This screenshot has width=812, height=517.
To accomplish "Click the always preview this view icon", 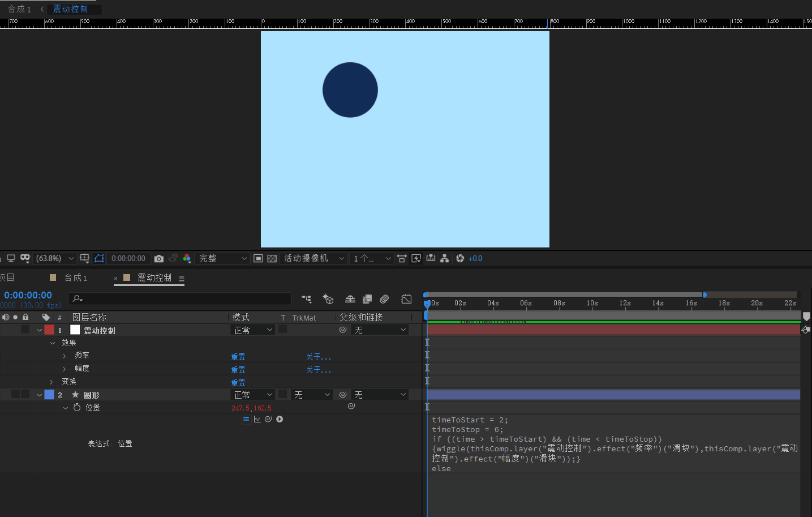I will point(10,258).
